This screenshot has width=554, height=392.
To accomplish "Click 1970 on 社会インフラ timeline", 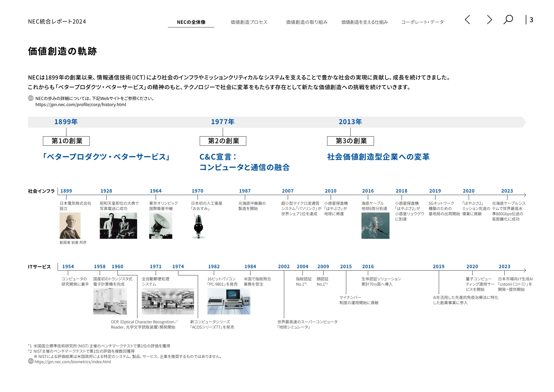I will [198, 191].
